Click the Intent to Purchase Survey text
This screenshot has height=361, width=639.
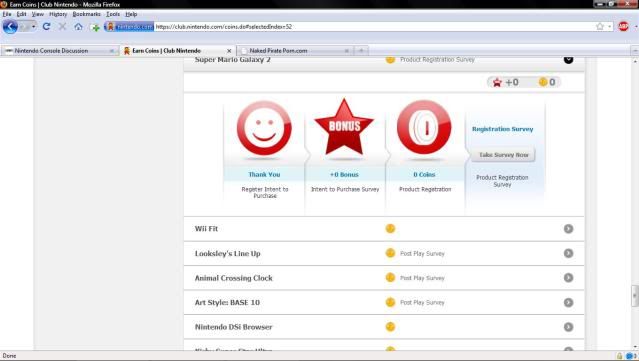click(345, 189)
